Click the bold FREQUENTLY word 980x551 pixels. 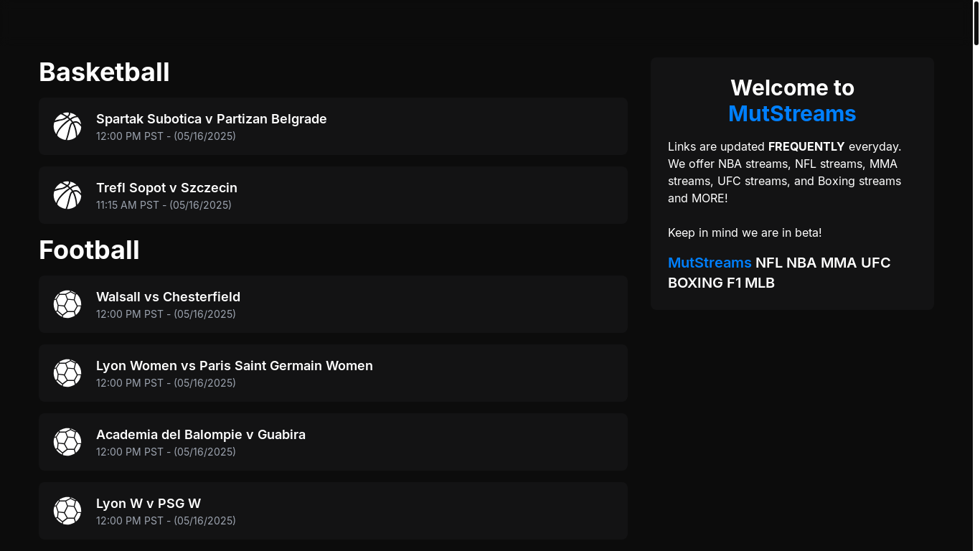806,146
